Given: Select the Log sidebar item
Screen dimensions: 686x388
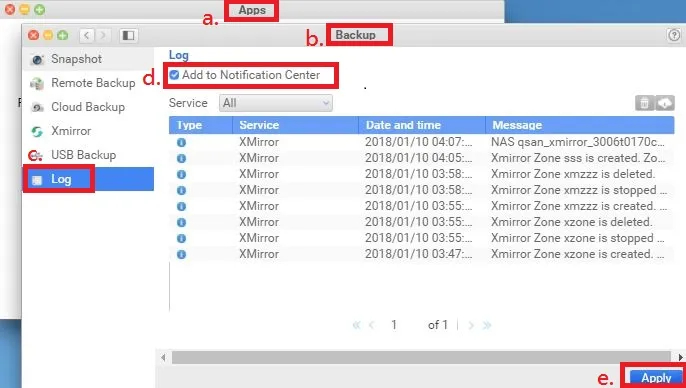Looking at the screenshot, I should tap(88, 179).
